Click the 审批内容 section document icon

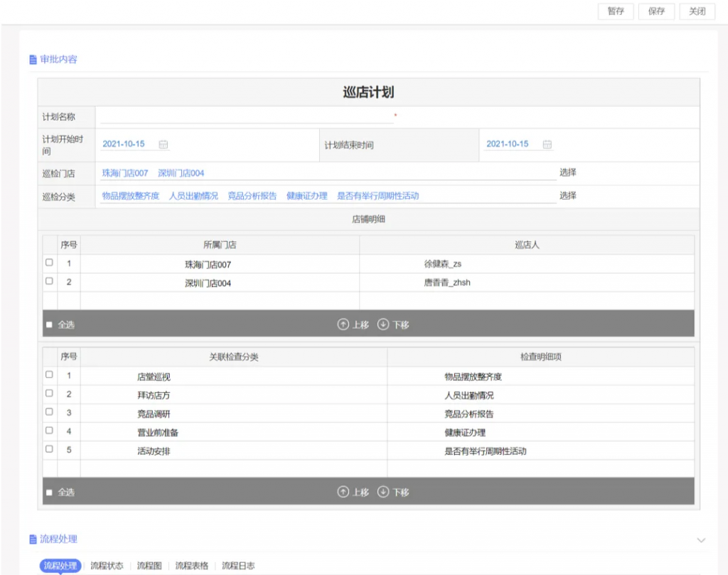click(33, 60)
